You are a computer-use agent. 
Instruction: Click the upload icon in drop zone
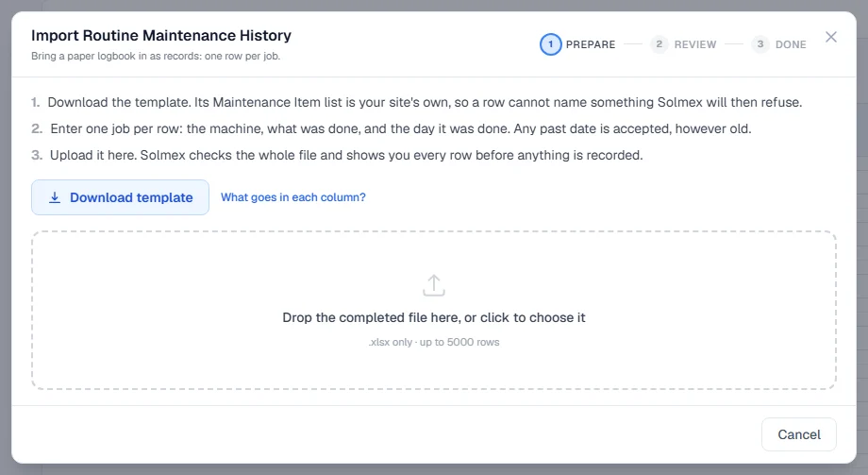434,285
